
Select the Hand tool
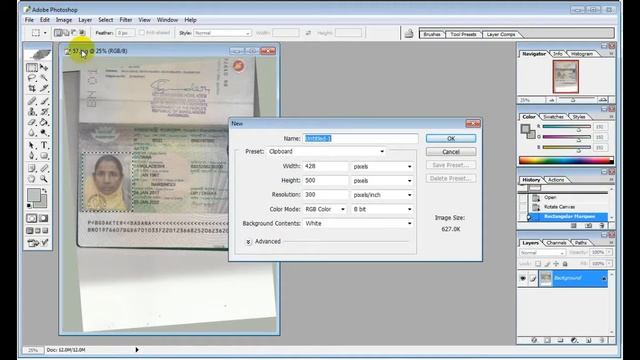tap(32, 179)
